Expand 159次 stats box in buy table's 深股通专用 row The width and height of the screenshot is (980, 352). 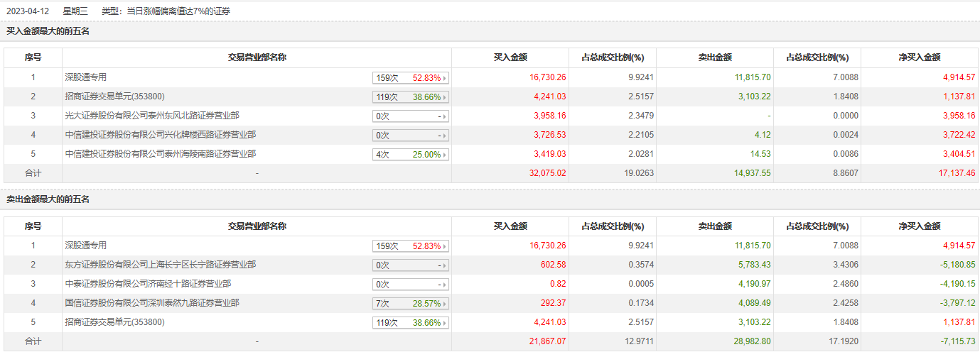tap(411, 78)
